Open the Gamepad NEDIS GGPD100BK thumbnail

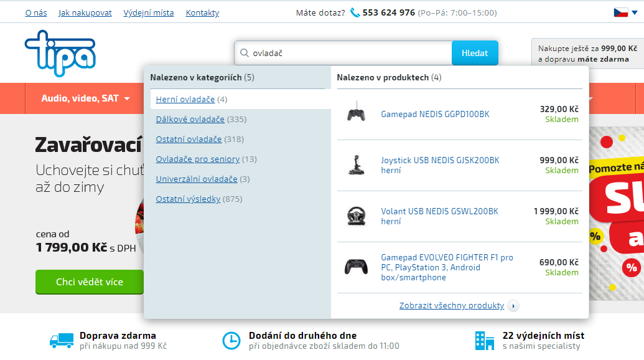356,114
